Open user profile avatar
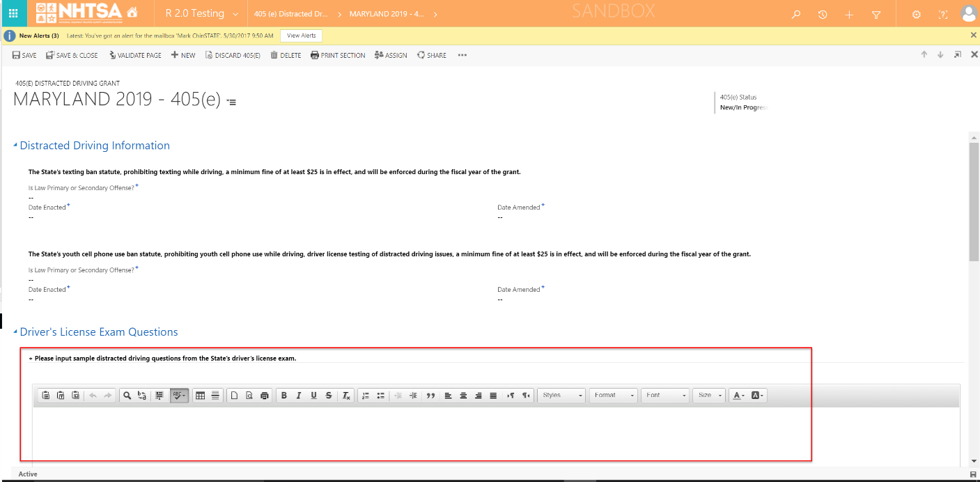 (x=968, y=13)
